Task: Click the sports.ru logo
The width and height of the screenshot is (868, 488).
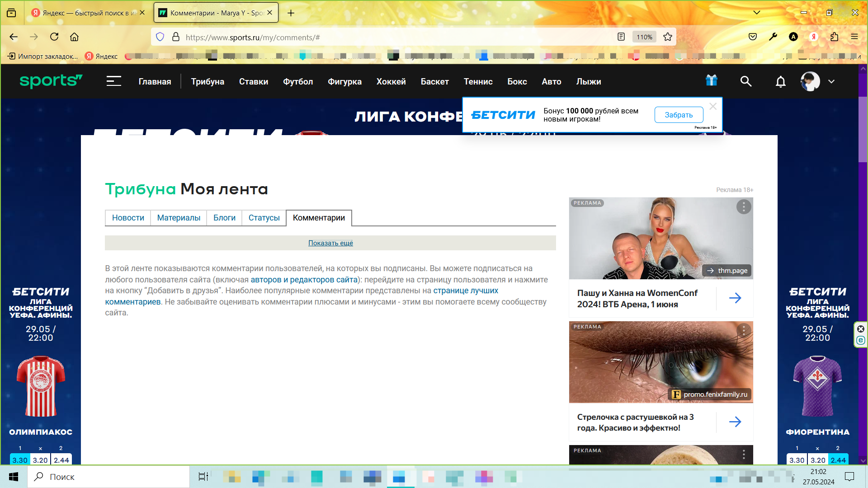Action: tap(51, 81)
